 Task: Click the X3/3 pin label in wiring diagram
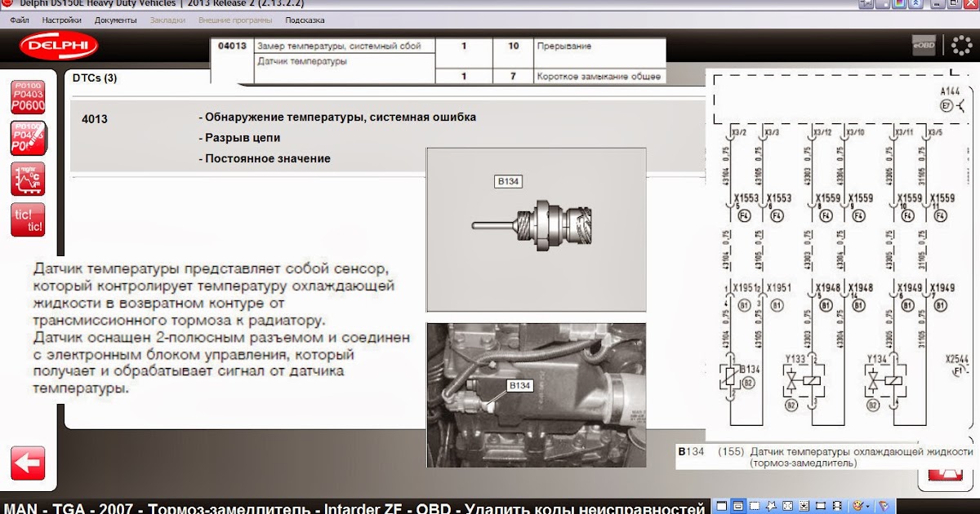click(x=772, y=131)
